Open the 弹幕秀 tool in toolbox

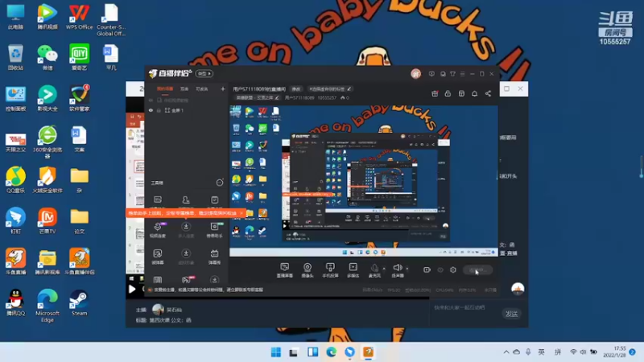point(214,257)
